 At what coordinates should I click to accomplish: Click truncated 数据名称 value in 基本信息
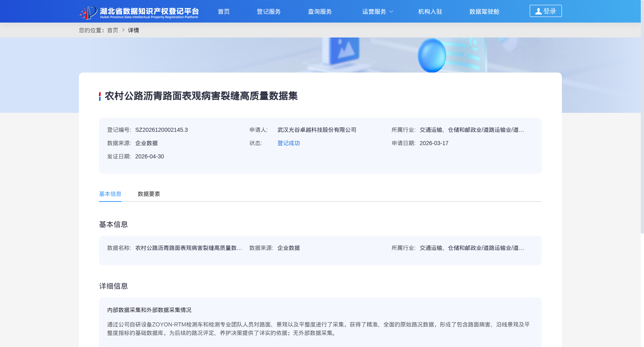click(x=189, y=248)
